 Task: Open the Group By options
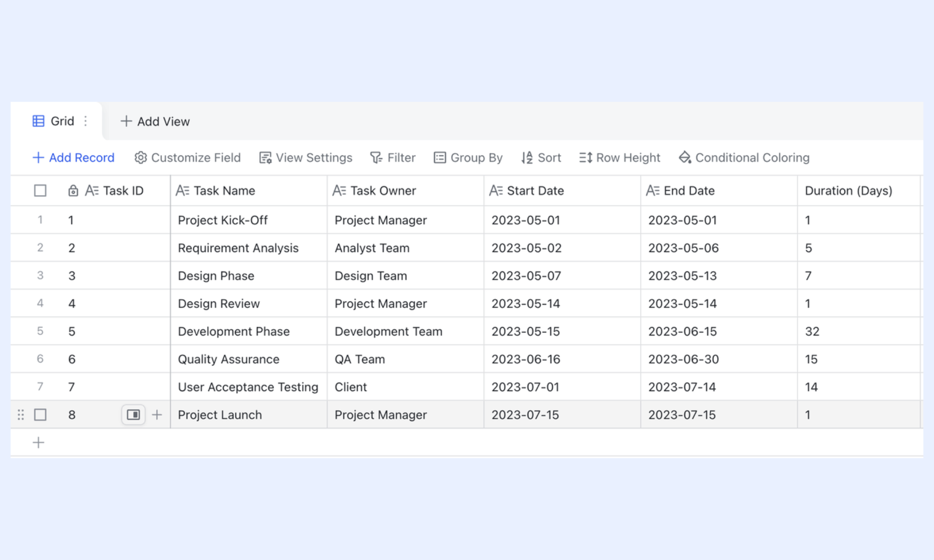click(x=468, y=158)
